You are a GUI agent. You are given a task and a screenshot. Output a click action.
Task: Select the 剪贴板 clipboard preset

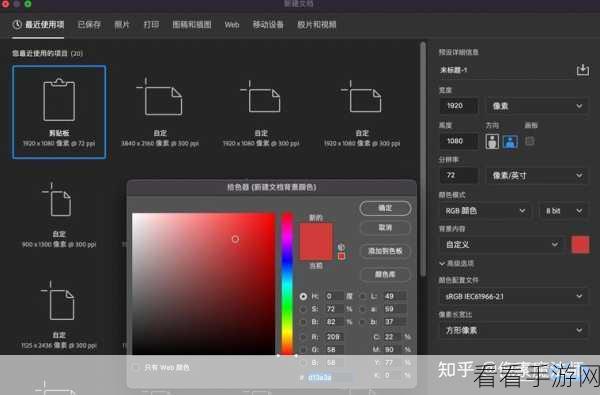(x=59, y=112)
